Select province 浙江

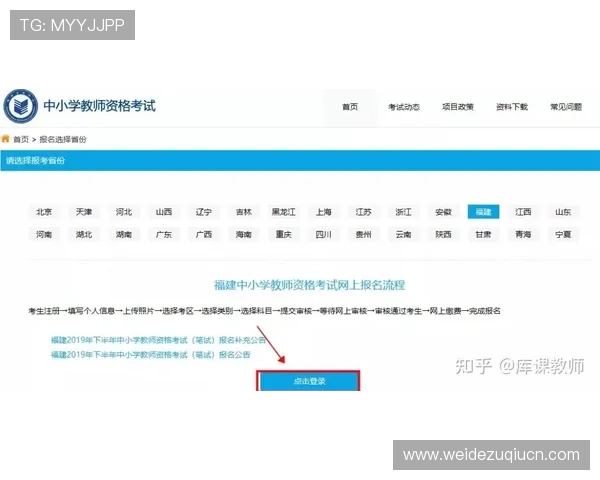click(x=403, y=212)
